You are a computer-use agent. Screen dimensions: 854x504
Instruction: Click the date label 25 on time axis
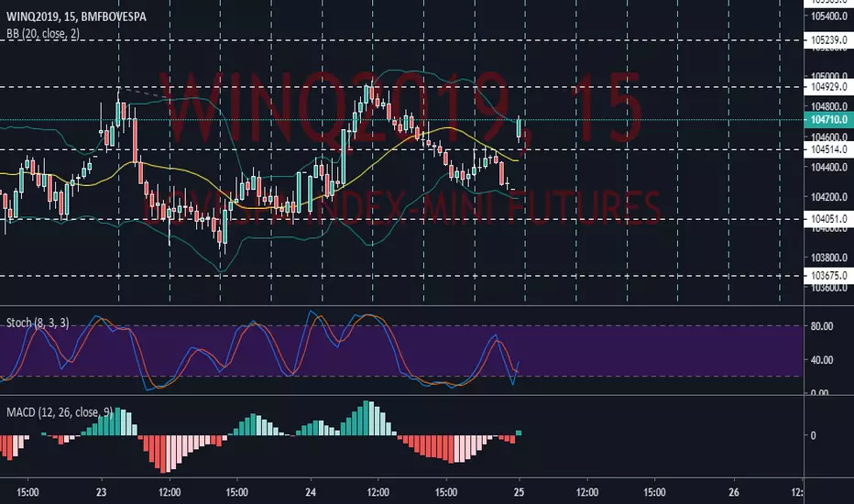pos(519,493)
